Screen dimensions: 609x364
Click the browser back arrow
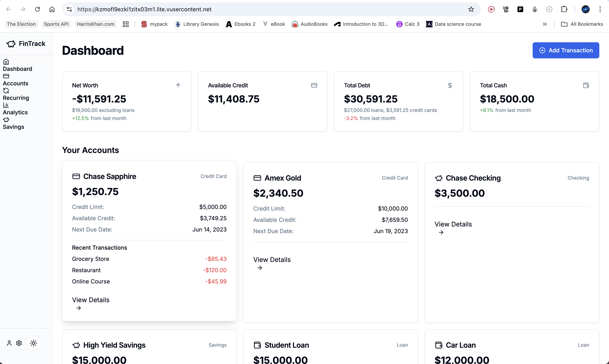pyautogui.click(x=9, y=9)
